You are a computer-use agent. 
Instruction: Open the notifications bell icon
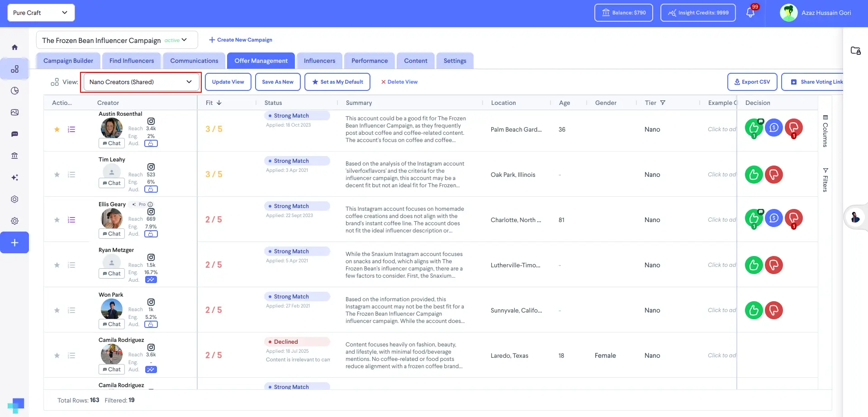click(x=750, y=13)
